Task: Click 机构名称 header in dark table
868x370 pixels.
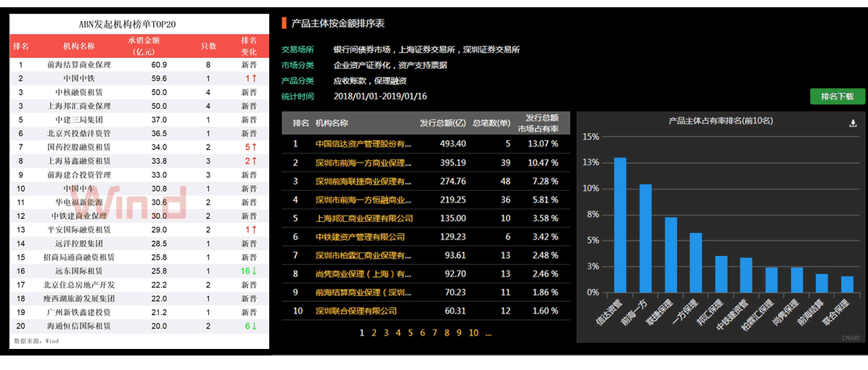Action: click(x=332, y=123)
